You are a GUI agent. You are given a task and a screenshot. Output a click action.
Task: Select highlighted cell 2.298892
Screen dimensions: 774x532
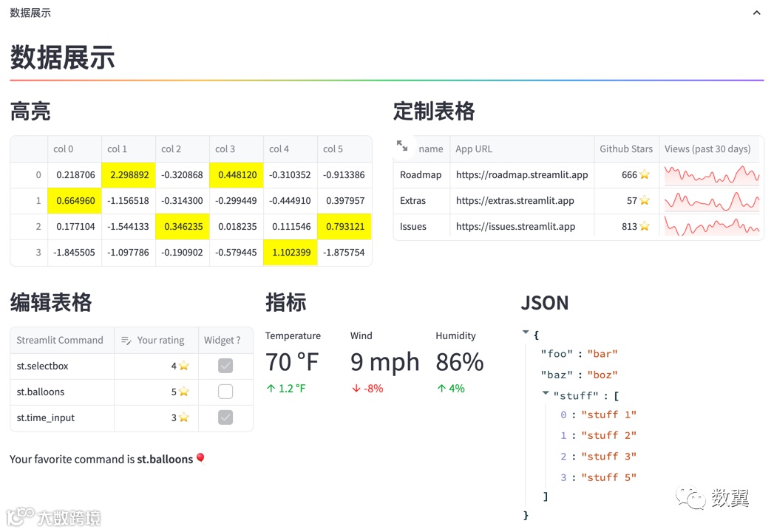point(129,174)
